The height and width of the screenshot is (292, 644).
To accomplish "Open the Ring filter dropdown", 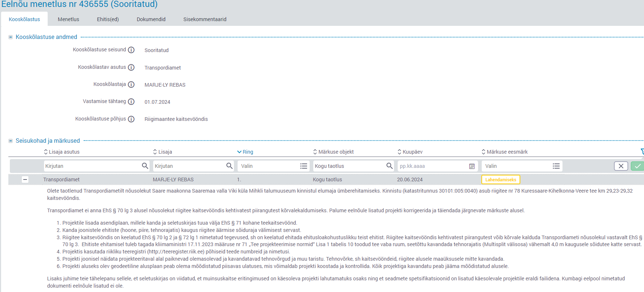I will coord(274,166).
